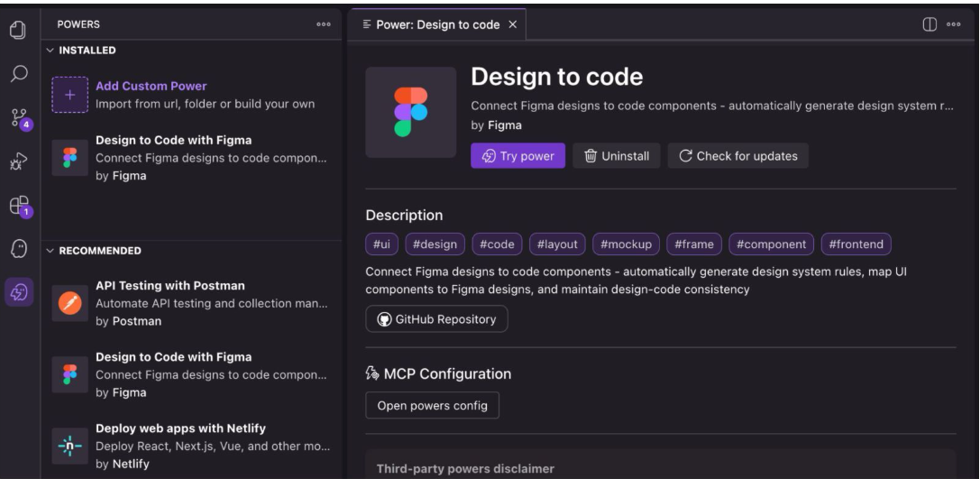Click the Add Custom Power title

pyautogui.click(x=151, y=87)
